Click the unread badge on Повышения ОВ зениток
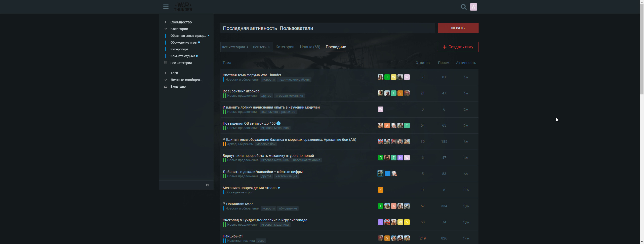The height and width of the screenshot is (244, 644). point(278,123)
